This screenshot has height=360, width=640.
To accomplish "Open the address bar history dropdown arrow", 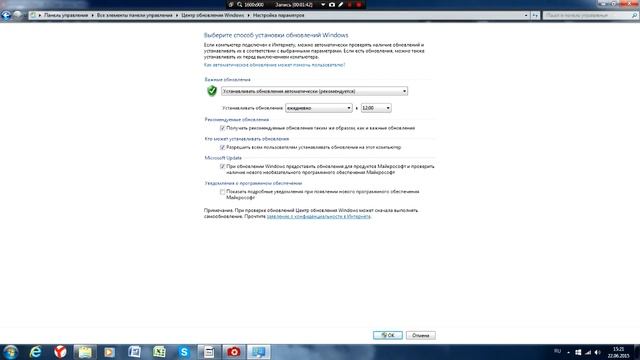I will click(526, 15).
